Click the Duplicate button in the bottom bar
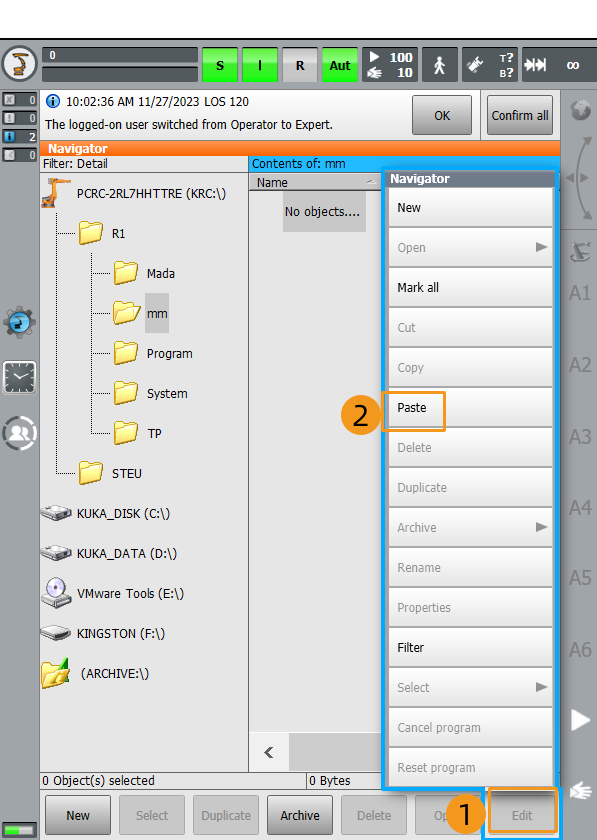This screenshot has width=597, height=840. (226, 815)
